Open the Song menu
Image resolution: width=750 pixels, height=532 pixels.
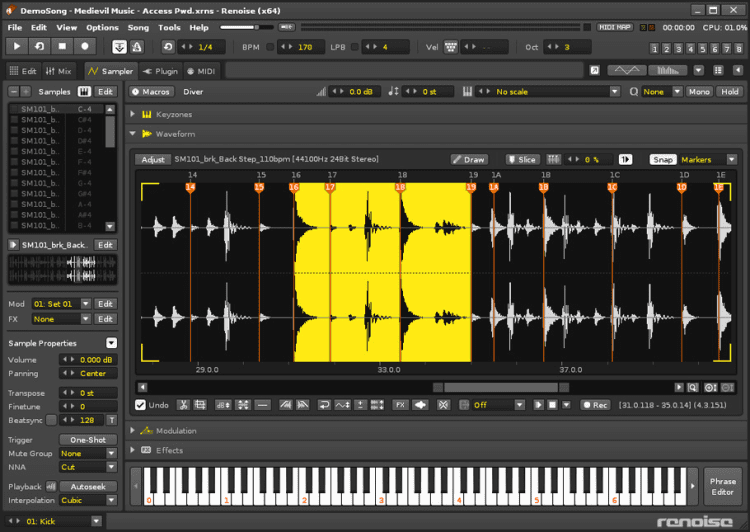coord(138,27)
